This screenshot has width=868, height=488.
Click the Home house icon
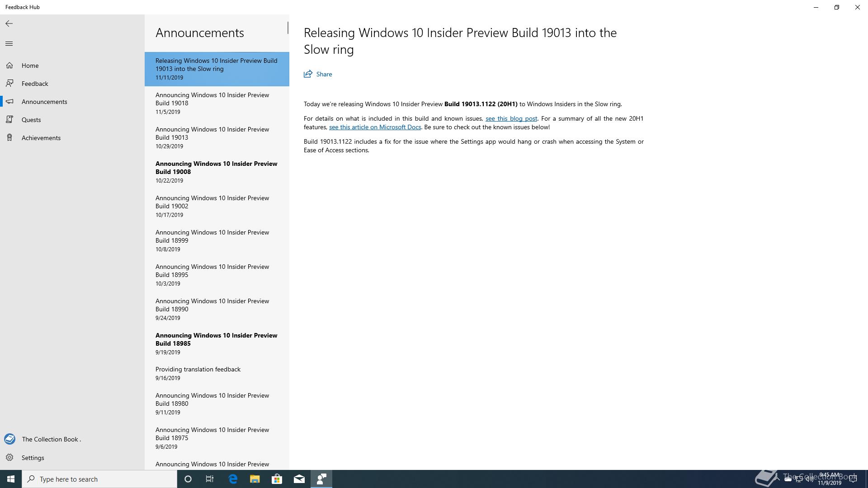[x=9, y=66]
